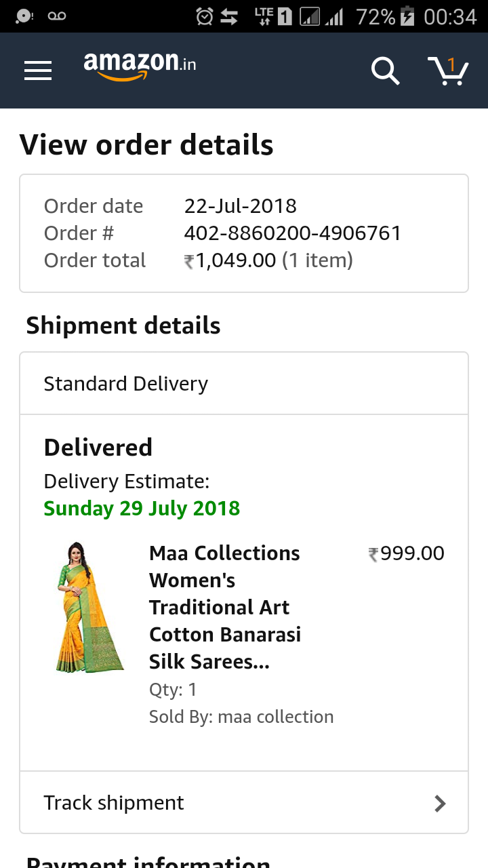Tap the status bar clock 00:34
Screen dimensions: 488x868
click(x=450, y=16)
